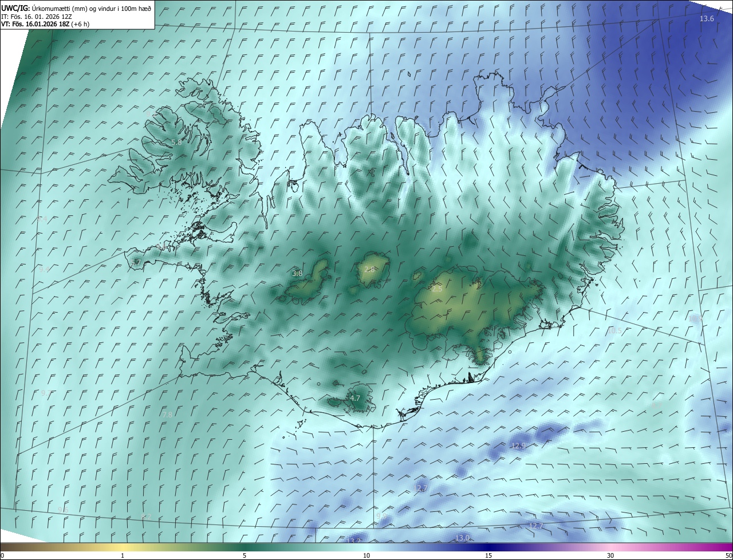Click the colorbar tick label 1
Screen dimensions: 733x560
123,556
